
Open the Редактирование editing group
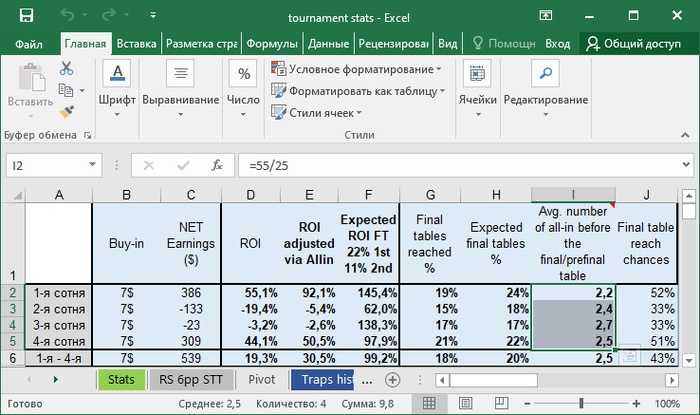[546, 89]
